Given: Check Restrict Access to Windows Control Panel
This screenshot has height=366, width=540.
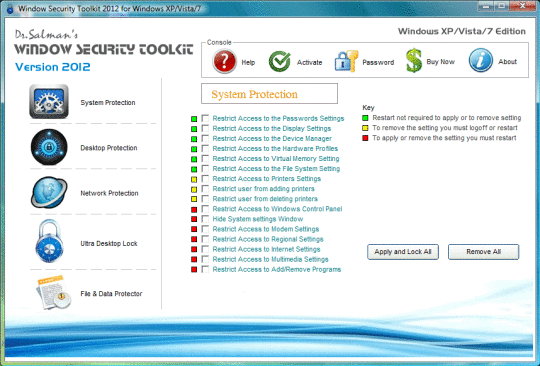Looking at the screenshot, I should point(205,209).
